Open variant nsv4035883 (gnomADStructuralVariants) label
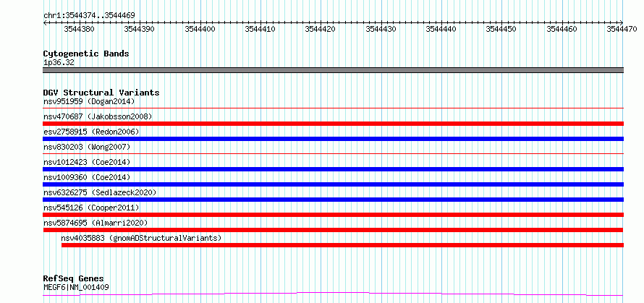 pos(141,238)
